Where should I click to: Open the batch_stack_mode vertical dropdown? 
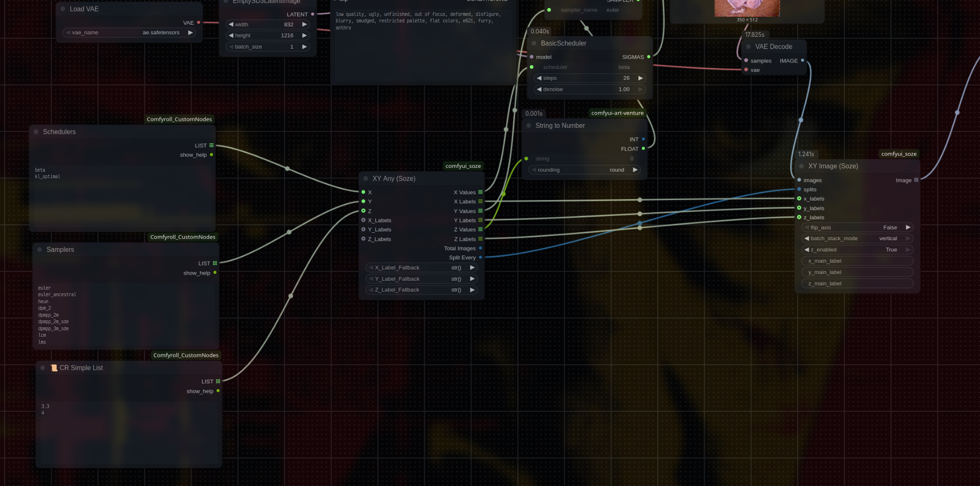[x=857, y=238]
